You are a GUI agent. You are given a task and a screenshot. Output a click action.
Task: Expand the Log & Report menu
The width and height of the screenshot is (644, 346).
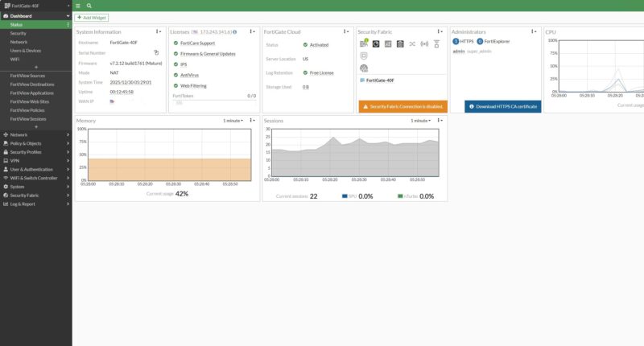tap(35, 204)
